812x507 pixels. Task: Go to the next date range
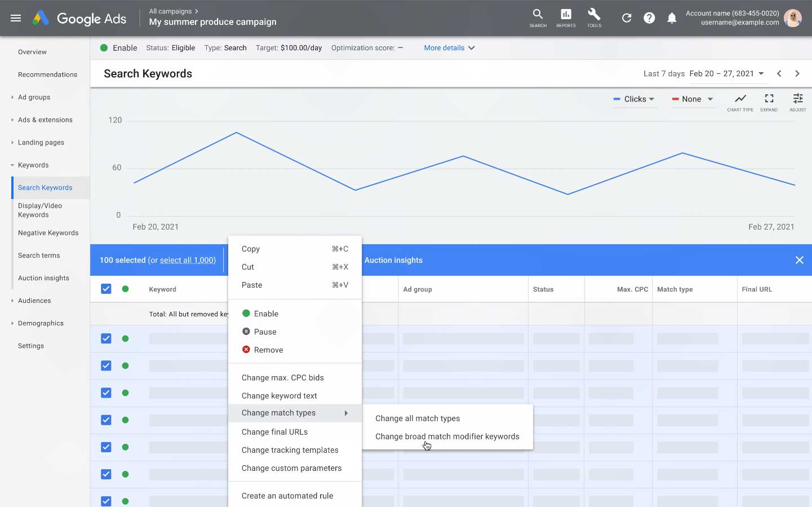click(x=797, y=73)
